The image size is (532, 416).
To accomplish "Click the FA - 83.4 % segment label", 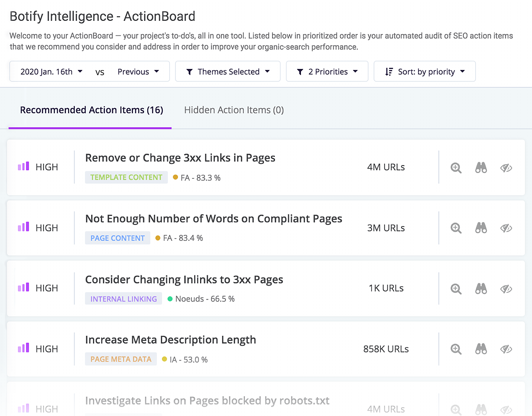I will coord(183,238).
